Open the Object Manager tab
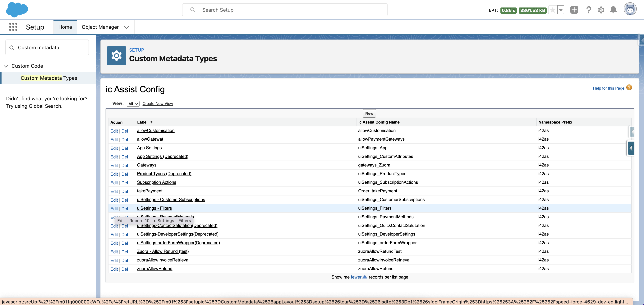The image size is (644, 305). (x=100, y=27)
